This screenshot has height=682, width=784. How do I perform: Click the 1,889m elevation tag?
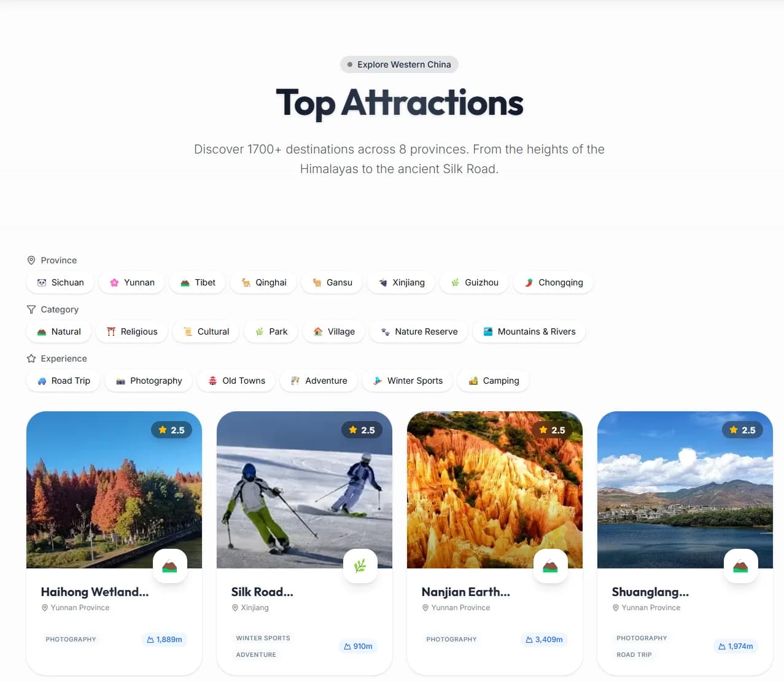[x=165, y=639]
